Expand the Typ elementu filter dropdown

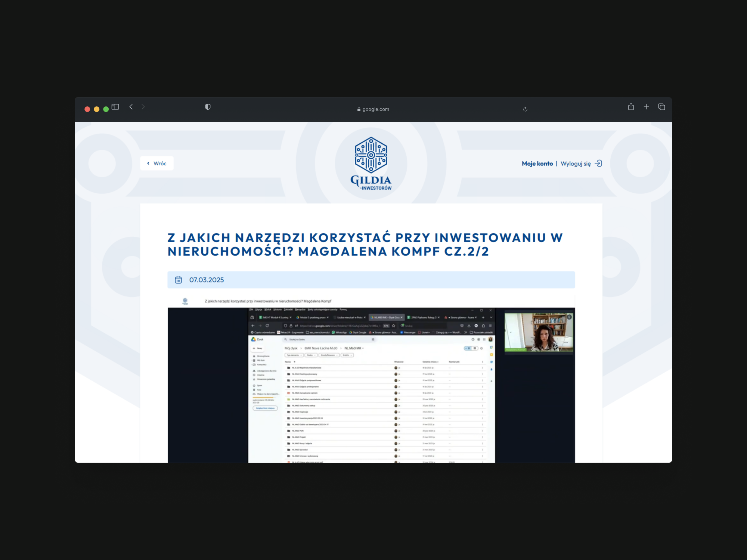294,355
